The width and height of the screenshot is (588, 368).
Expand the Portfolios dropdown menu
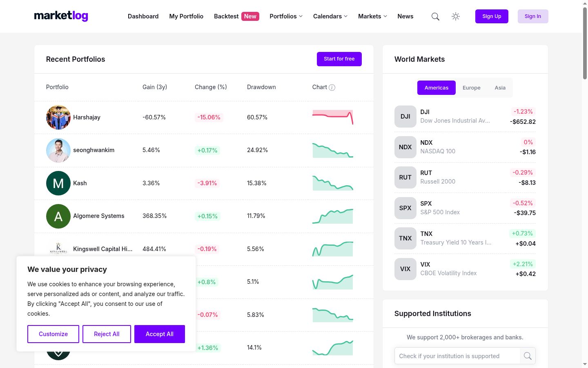click(x=286, y=16)
